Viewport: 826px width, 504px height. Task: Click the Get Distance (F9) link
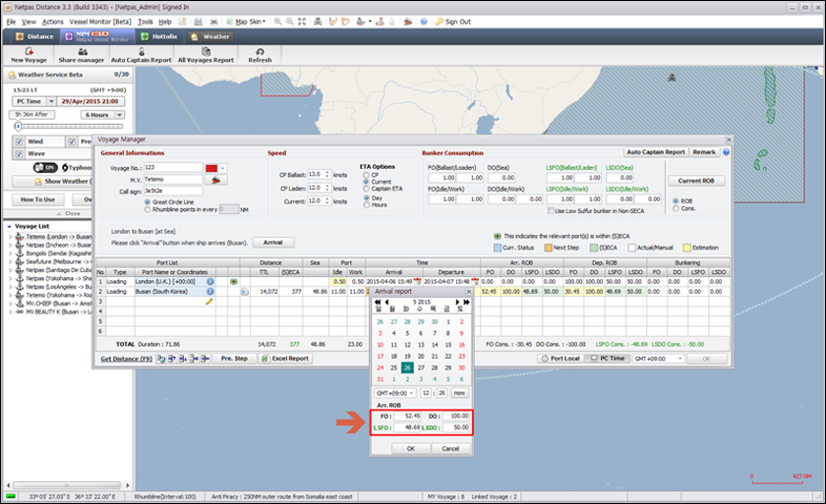click(x=127, y=359)
